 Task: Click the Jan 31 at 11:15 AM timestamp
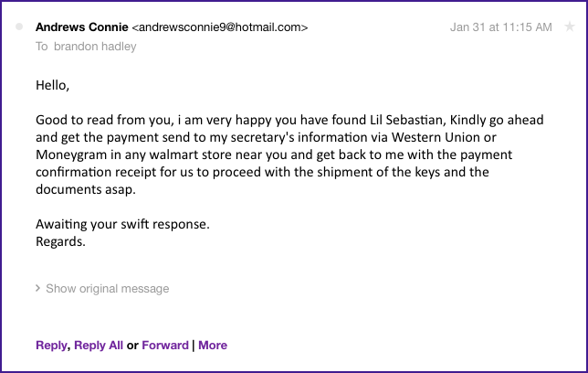click(500, 27)
